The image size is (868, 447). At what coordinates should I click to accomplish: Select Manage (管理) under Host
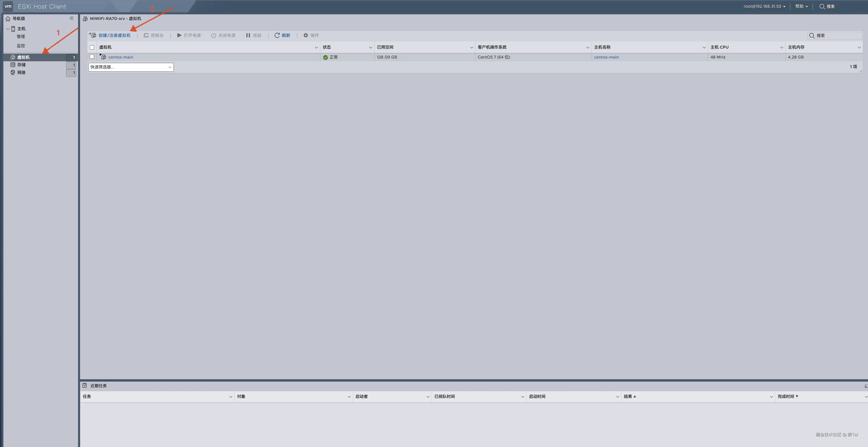tap(21, 37)
